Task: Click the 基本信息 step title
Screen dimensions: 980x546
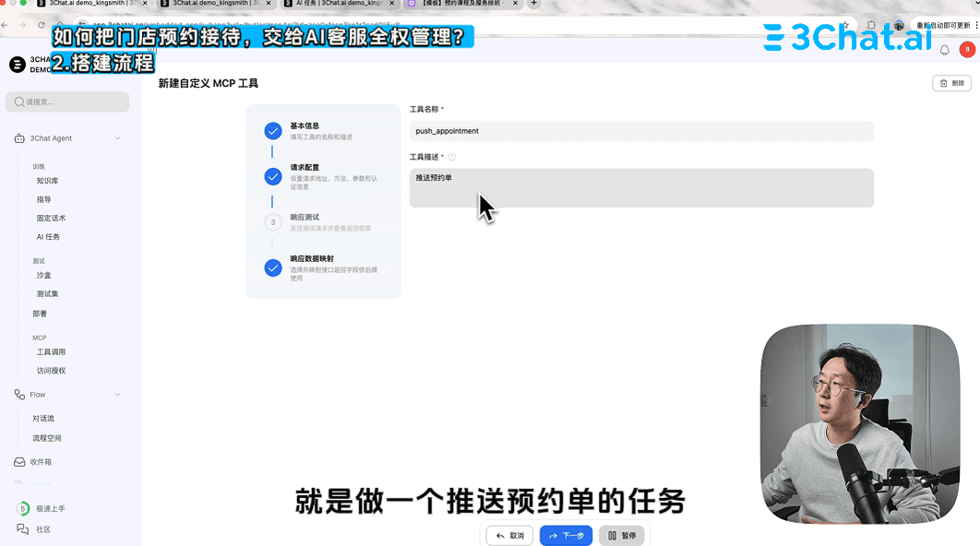Action: 305,125
